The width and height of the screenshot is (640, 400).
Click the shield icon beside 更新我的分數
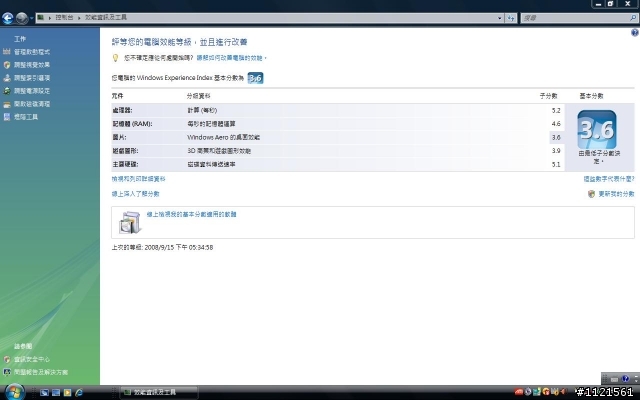pyautogui.click(x=591, y=194)
